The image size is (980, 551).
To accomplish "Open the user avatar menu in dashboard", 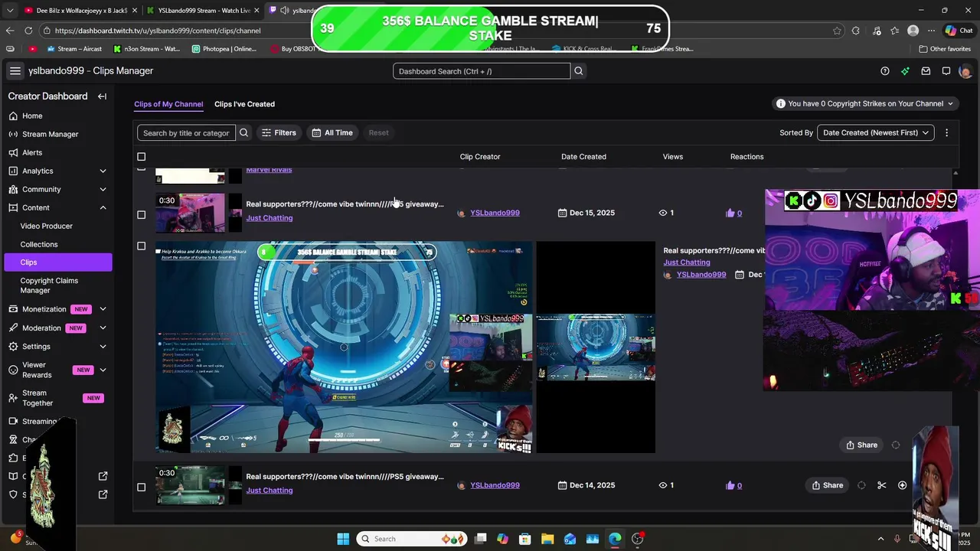I will tap(965, 71).
